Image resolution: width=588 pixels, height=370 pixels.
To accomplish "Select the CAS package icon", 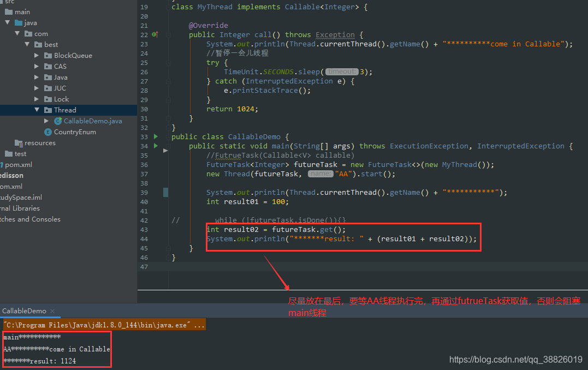I will [x=47, y=67].
